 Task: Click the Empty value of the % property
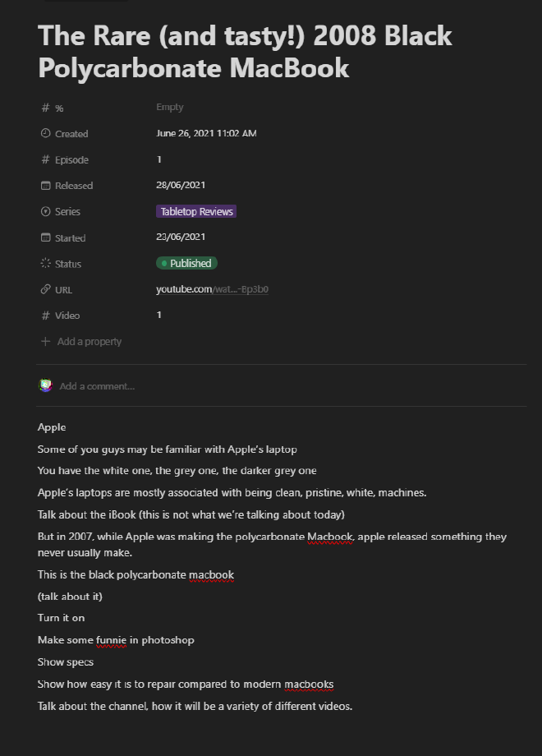coord(169,107)
